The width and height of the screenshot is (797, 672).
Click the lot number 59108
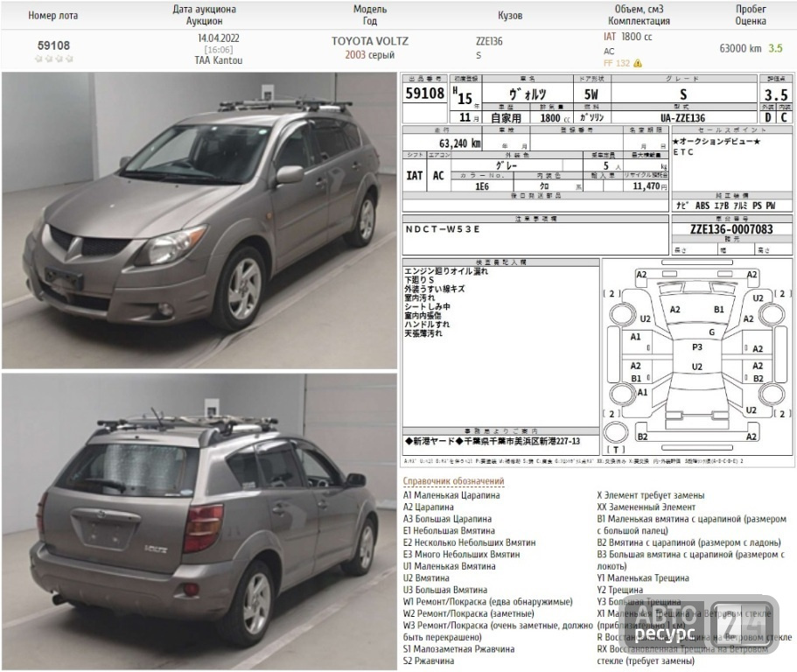pos(54,45)
